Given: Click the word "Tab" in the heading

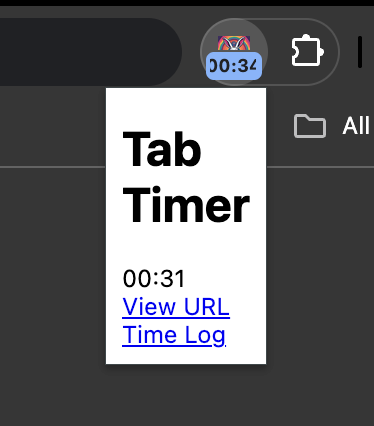Looking at the screenshot, I should (162, 149).
